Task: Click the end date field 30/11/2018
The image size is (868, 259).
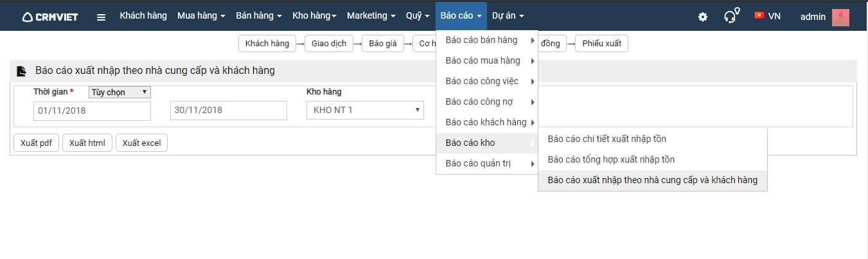Action: [228, 111]
